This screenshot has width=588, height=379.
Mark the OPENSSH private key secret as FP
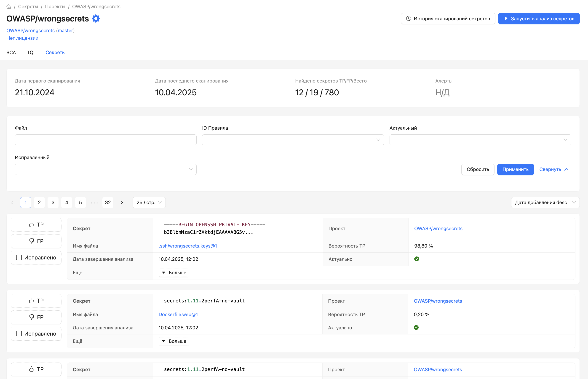coord(36,241)
